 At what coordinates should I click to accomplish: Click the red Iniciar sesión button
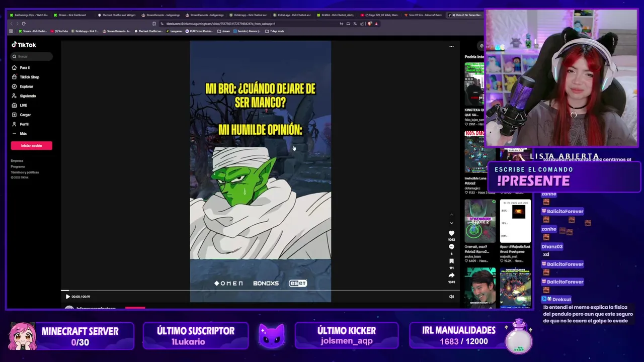pos(31,145)
